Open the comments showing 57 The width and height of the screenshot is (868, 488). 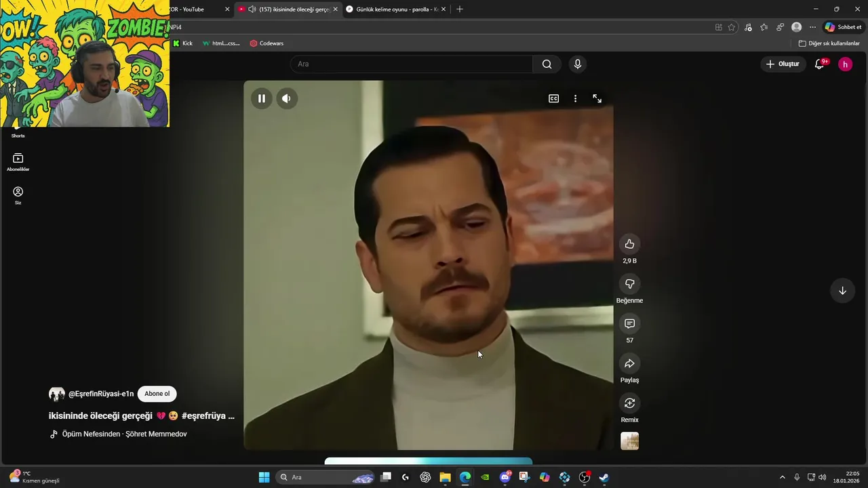point(629,324)
